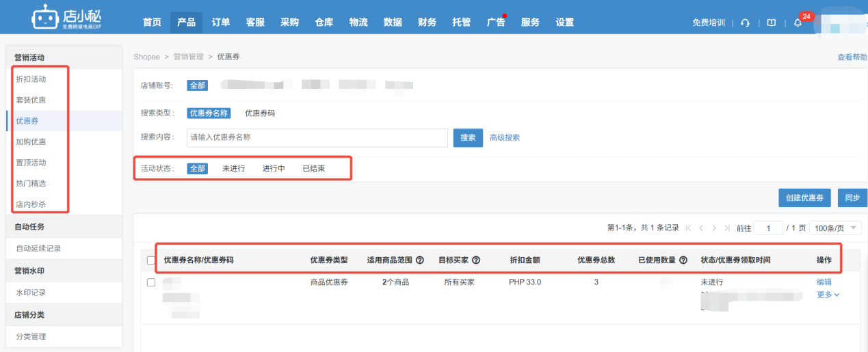
Task: Tick the select-all checkbox in table header
Action: 151,260
